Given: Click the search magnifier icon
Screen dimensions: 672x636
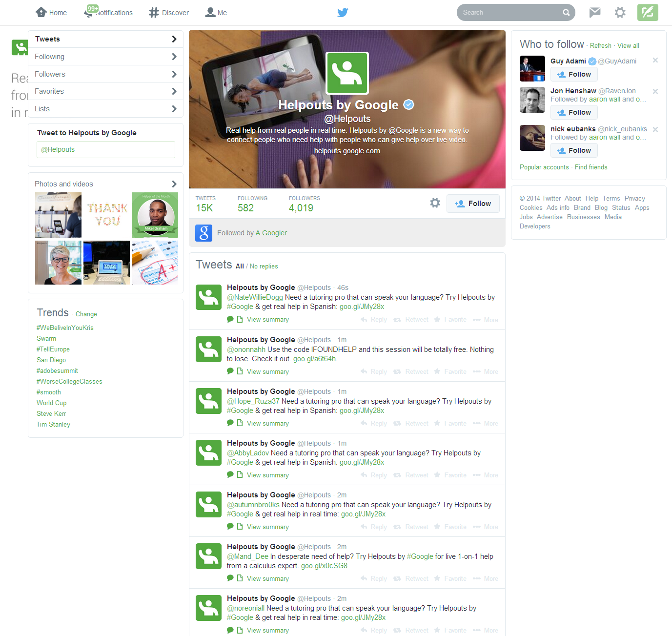Looking at the screenshot, I should coord(566,13).
